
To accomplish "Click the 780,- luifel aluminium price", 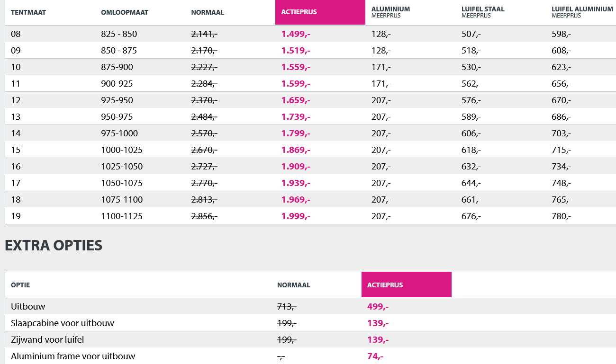I will [561, 216].
